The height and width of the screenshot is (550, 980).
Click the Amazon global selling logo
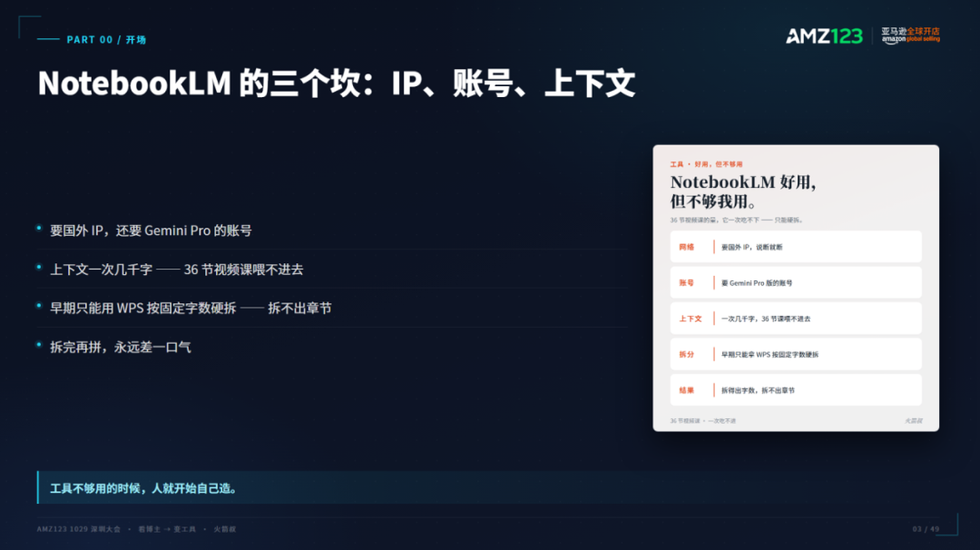pyautogui.click(x=911, y=35)
